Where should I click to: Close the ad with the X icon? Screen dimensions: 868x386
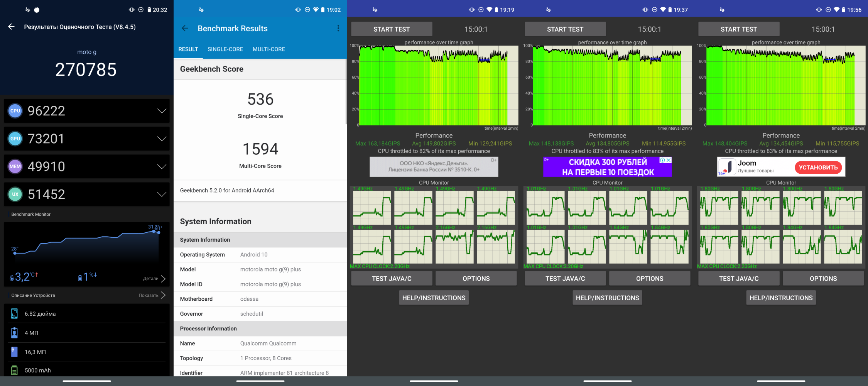(669, 160)
